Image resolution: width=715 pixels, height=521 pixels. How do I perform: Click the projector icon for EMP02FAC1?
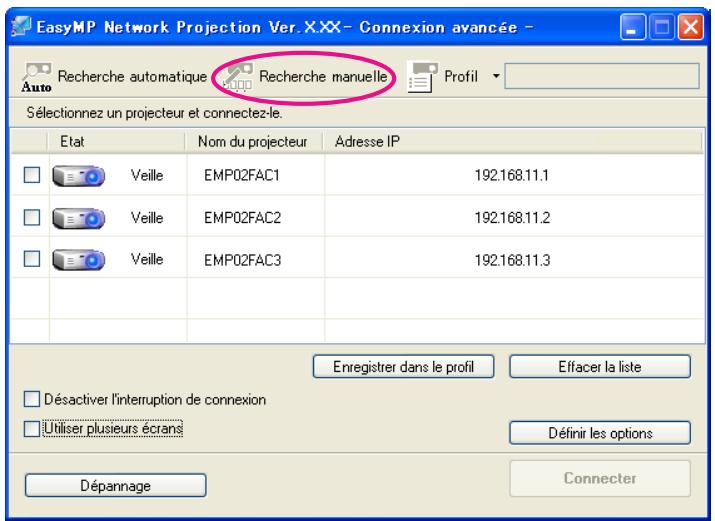[x=78, y=175]
